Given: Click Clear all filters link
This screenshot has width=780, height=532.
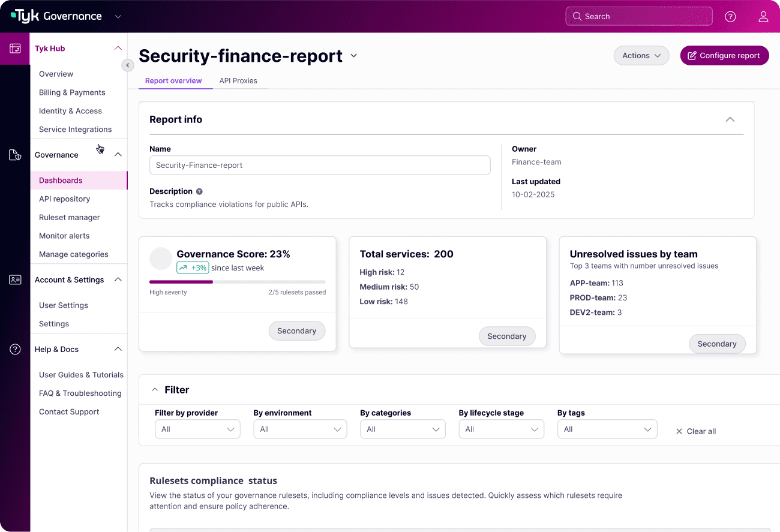Looking at the screenshot, I should coord(695,431).
